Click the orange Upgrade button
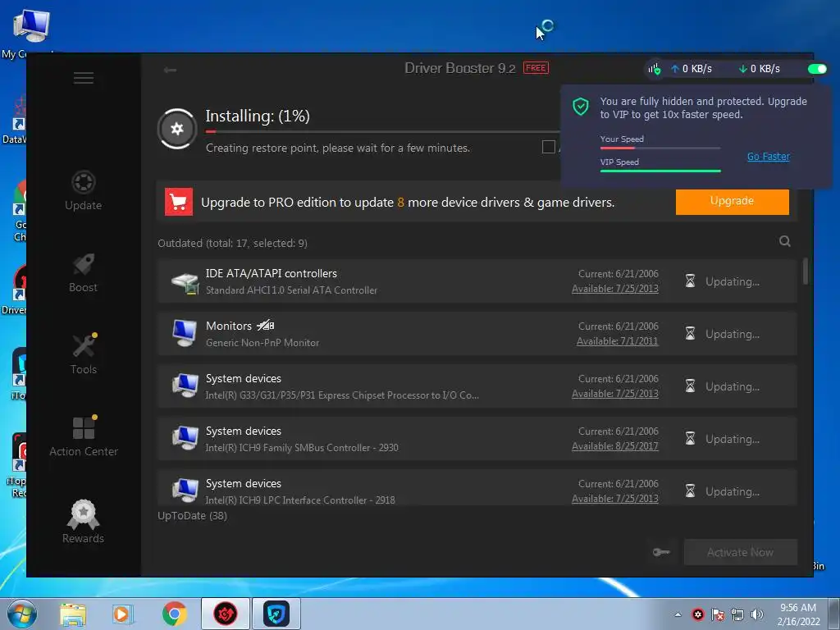Image resolution: width=840 pixels, height=630 pixels. click(x=732, y=202)
